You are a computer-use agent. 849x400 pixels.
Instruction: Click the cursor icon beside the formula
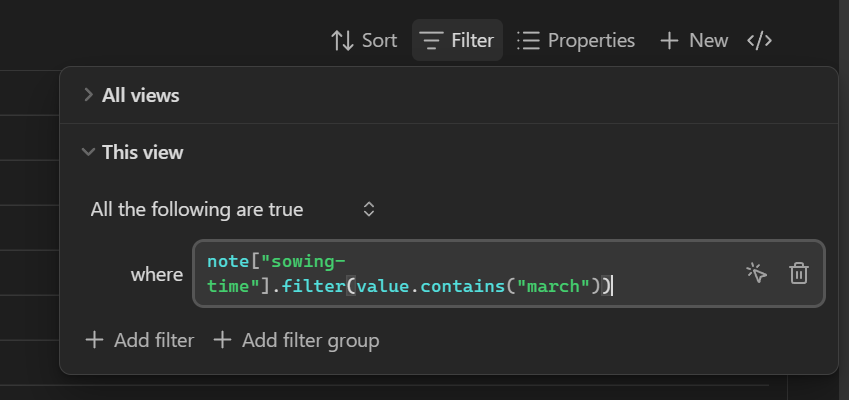756,274
